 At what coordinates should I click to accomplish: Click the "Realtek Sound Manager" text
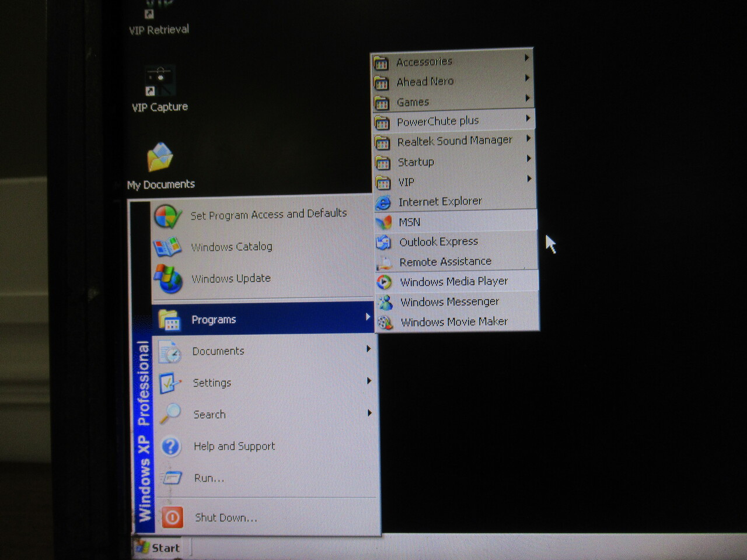coord(455,141)
